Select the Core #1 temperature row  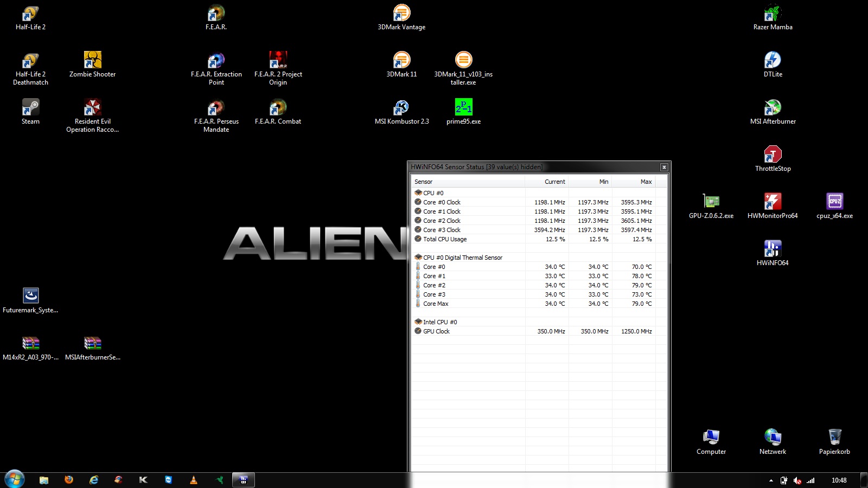(x=539, y=276)
